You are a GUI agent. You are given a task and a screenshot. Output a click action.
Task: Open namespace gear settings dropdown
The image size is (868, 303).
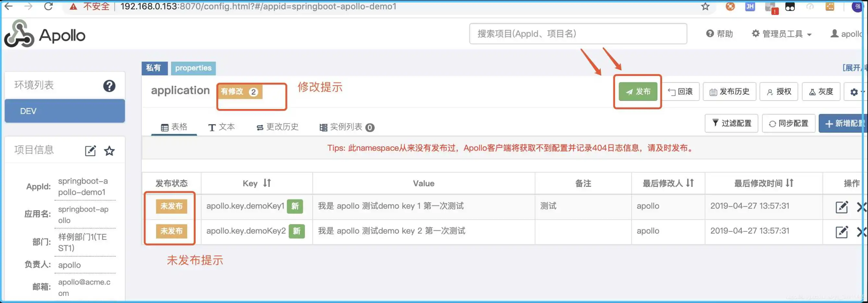click(854, 92)
